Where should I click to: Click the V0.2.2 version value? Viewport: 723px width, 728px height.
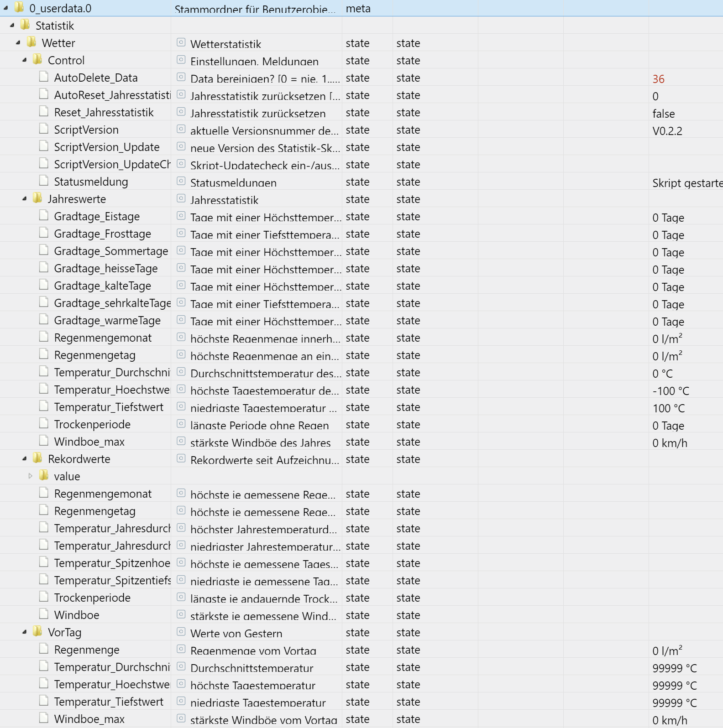coord(667,131)
